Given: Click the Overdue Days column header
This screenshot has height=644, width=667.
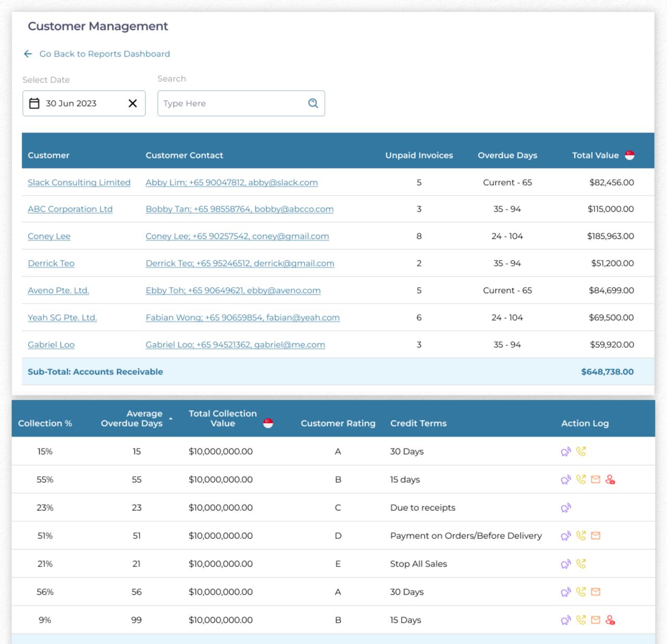Looking at the screenshot, I should click(508, 155).
